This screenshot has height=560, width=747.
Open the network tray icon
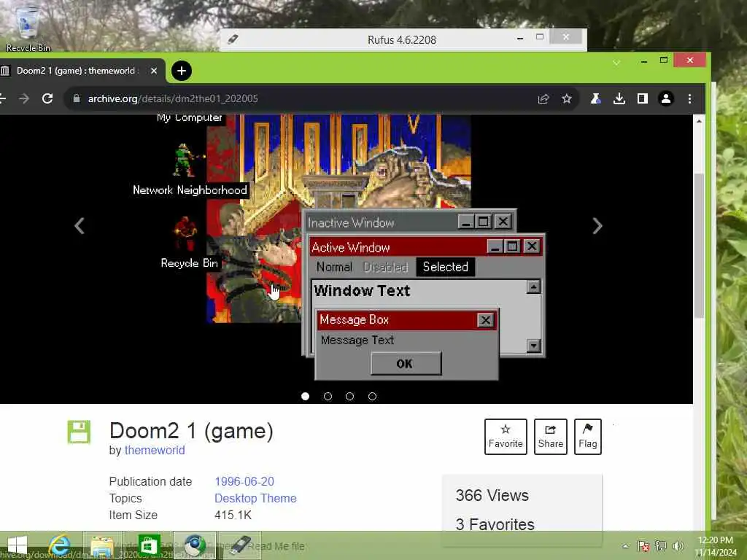click(x=661, y=545)
